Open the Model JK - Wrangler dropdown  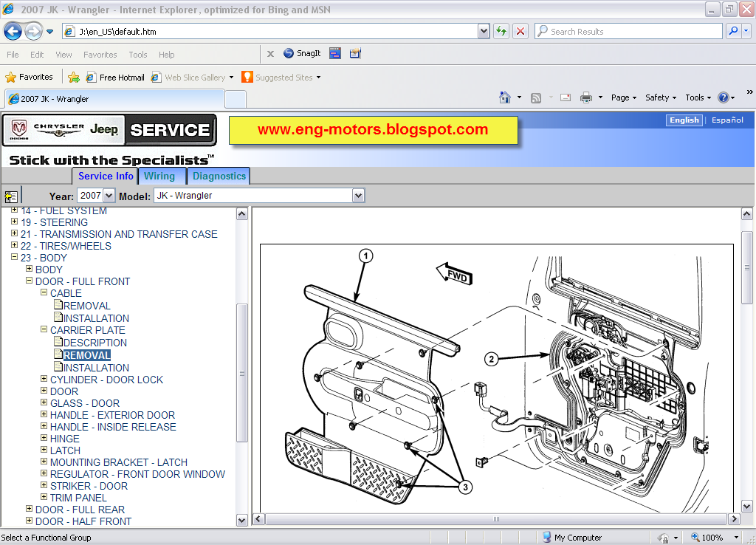tap(358, 196)
